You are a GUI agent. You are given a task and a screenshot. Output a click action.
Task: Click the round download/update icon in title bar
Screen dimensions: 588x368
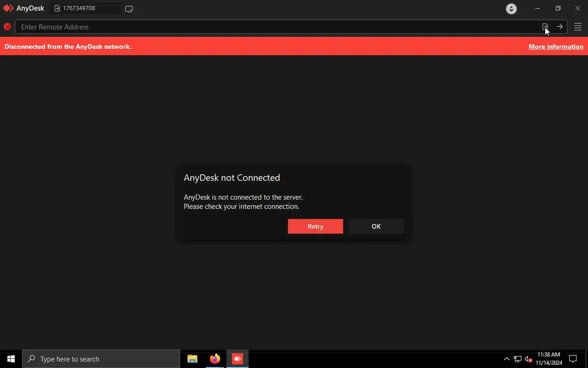511,8
